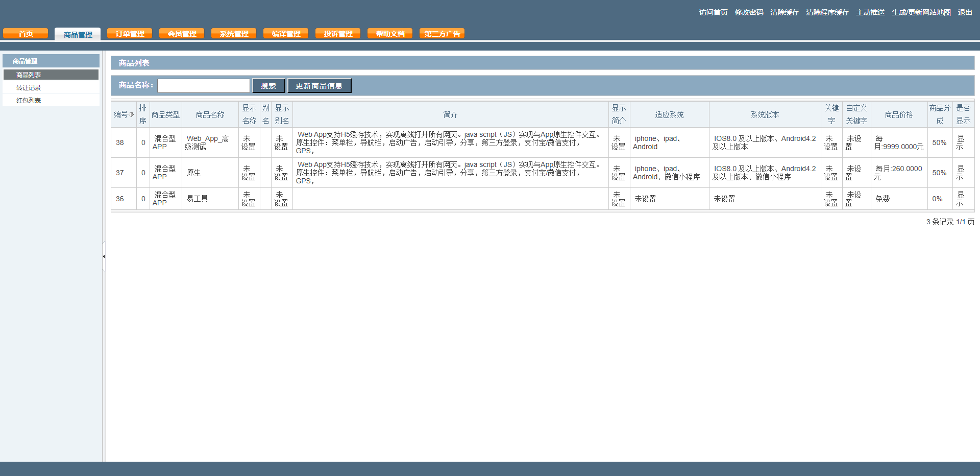Select 红包列表 in the sidebar

pos(29,101)
